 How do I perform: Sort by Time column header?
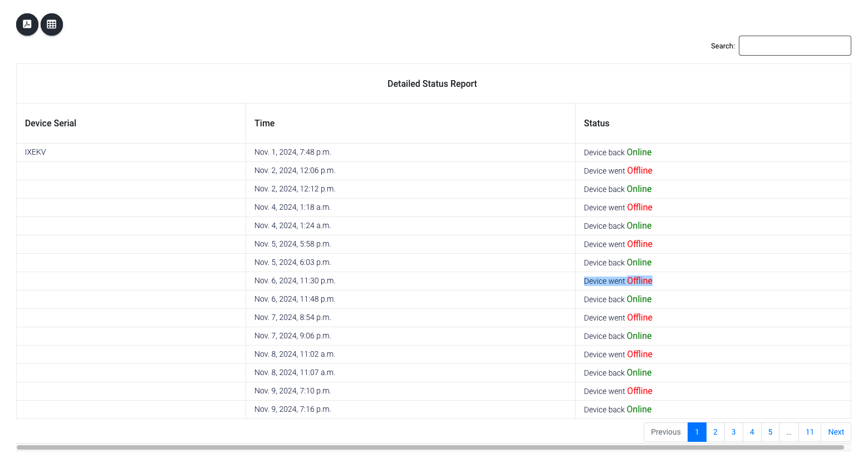pyautogui.click(x=264, y=124)
